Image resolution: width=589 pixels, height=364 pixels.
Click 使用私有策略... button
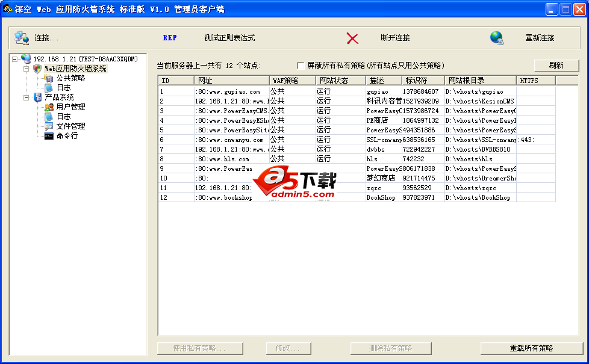(x=200, y=348)
